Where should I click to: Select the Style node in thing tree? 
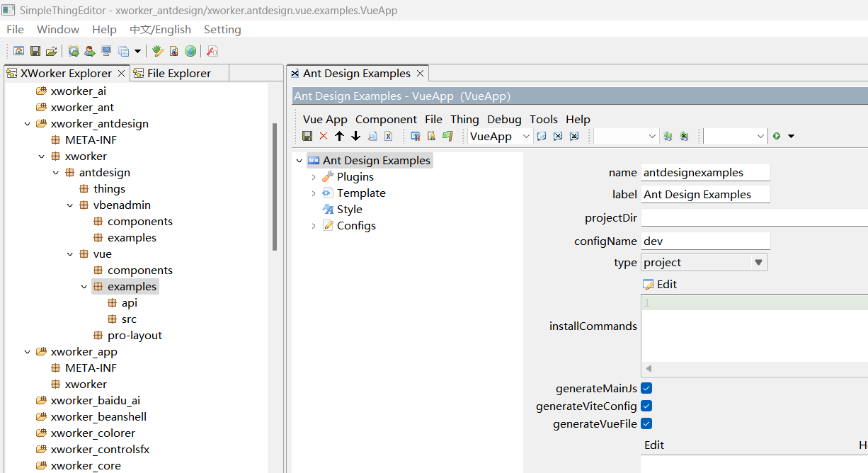[x=350, y=210]
